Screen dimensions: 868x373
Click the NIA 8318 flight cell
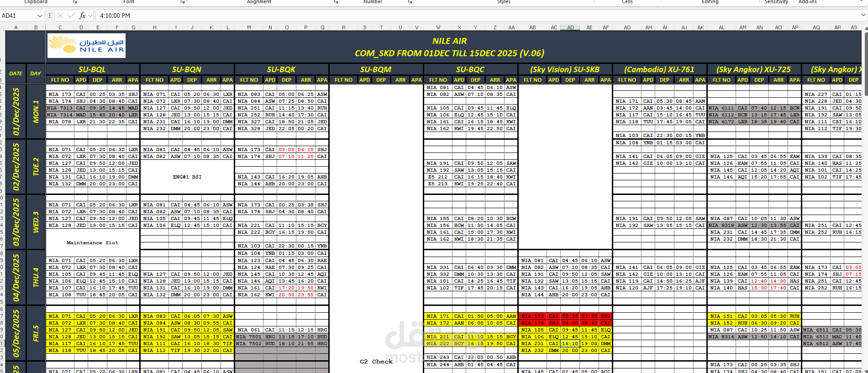[x=721, y=226]
